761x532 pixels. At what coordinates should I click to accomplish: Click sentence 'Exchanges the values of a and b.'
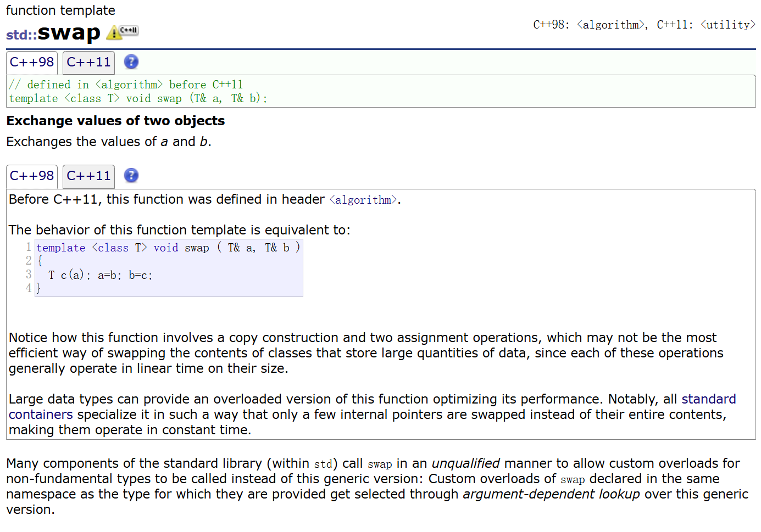point(109,142)
